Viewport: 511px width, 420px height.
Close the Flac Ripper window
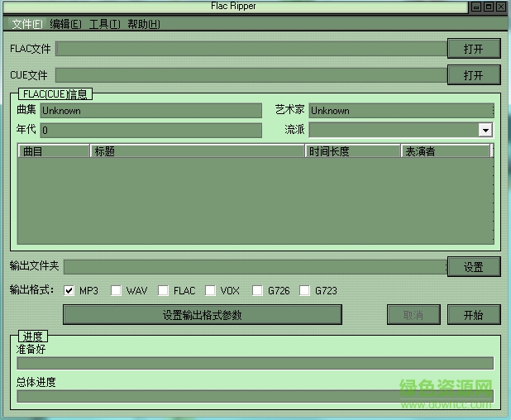(x=501, y=7)
